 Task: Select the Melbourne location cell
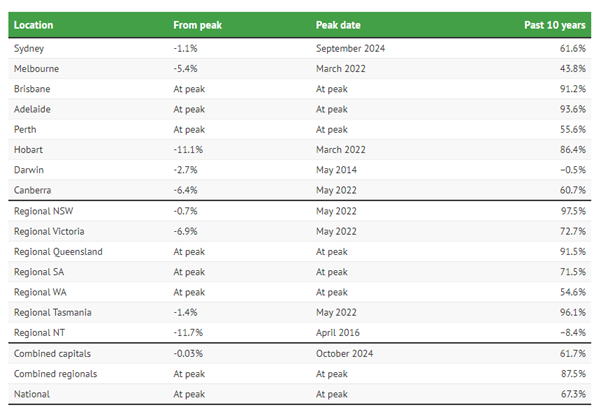[x=36, y=69]
